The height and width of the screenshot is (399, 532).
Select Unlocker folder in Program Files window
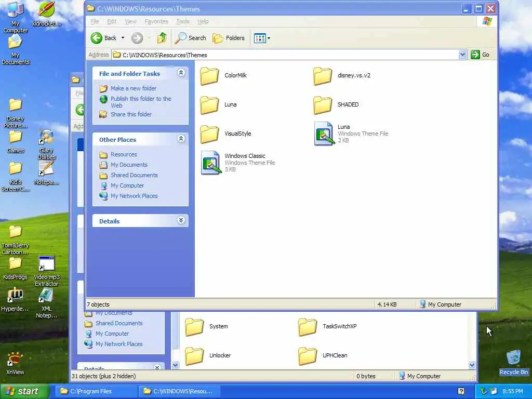coord(208,355)
